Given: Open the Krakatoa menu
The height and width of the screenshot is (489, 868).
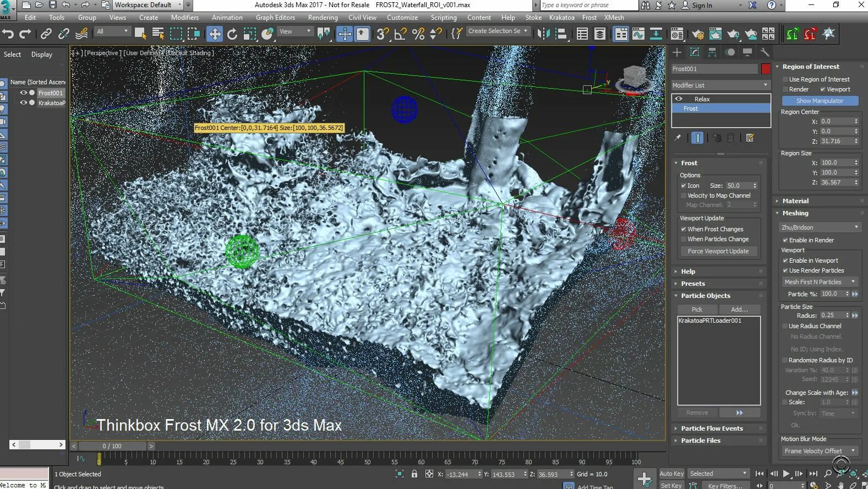Looking at the screenshot, I should point(561,18).
